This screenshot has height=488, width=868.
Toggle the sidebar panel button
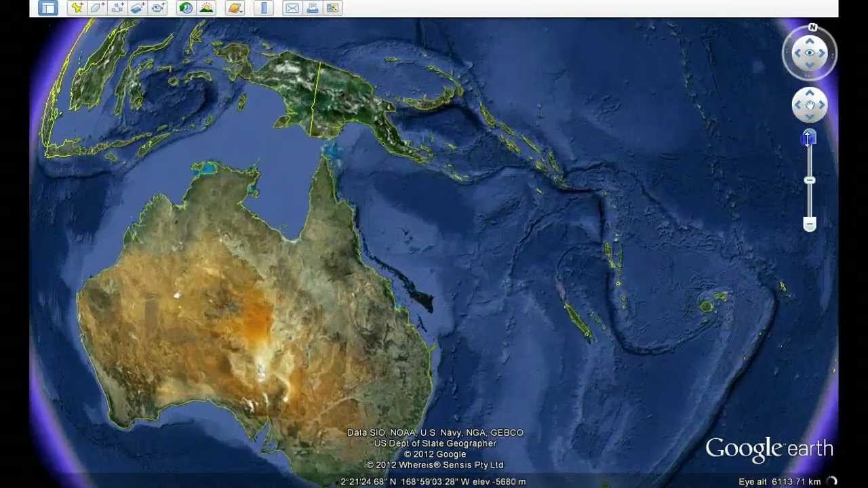[47, 8]
